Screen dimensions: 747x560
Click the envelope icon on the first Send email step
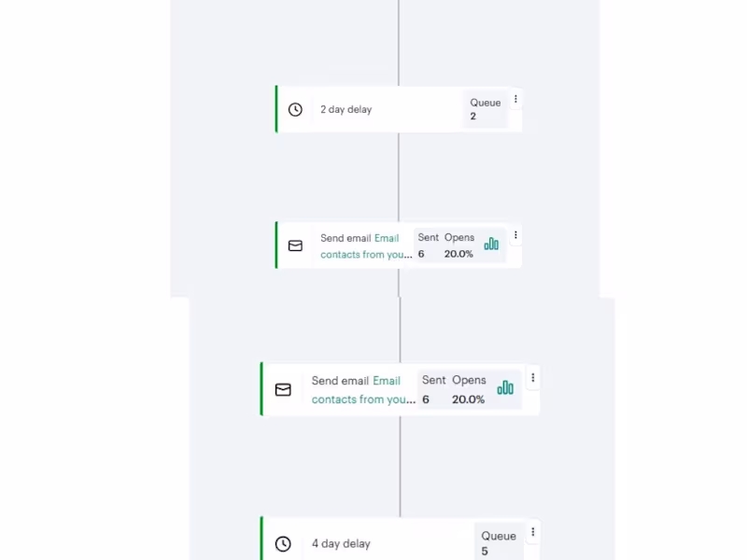[x=295, y=245]
